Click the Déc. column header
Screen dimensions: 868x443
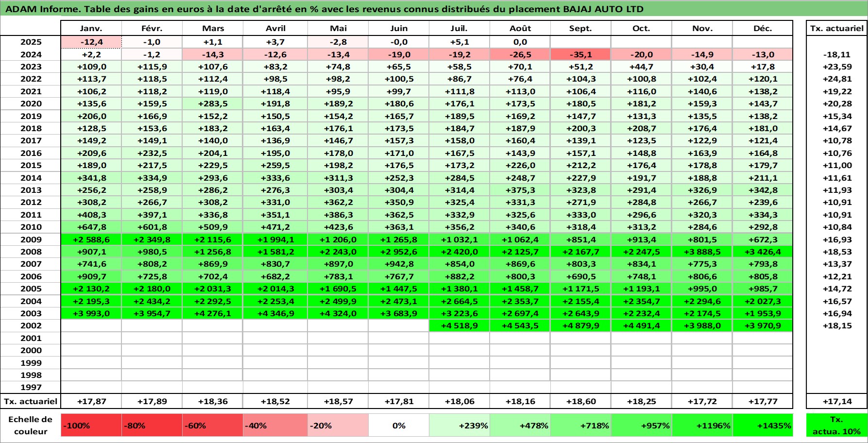(x=763, y=28)
